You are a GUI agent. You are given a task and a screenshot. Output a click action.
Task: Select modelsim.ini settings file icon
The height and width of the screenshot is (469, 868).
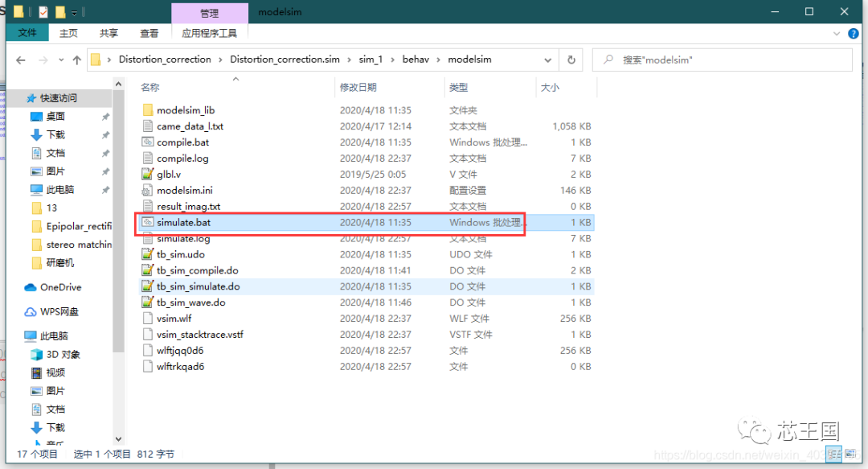click(147, 190)
